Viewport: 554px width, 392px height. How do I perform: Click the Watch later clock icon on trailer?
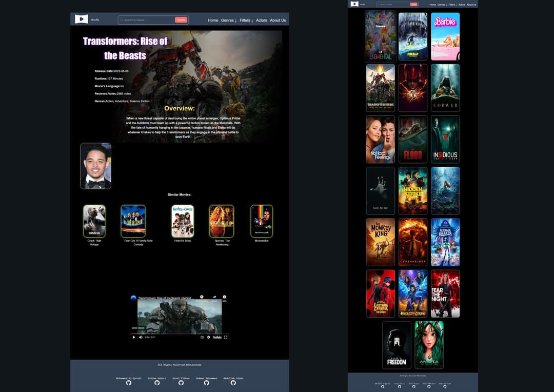(202, 297)
